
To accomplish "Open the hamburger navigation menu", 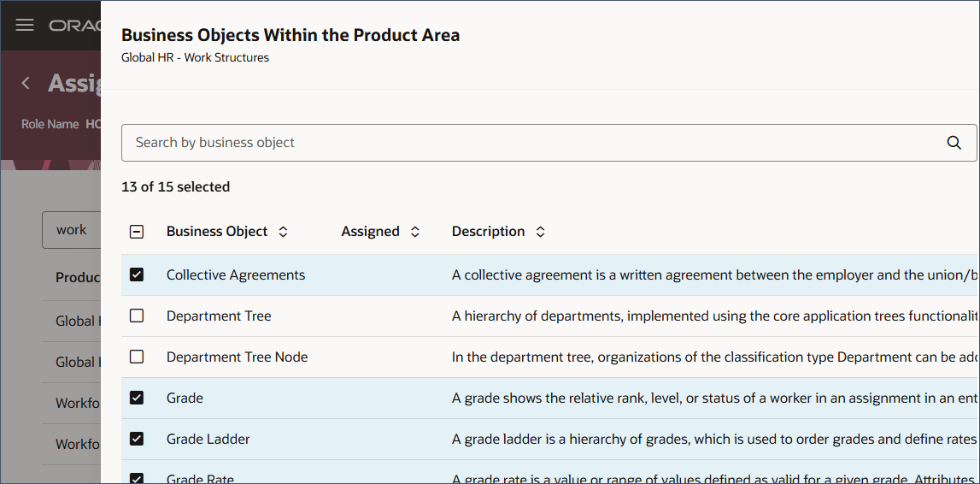I will pyautogui.click(x=25, y=25).
